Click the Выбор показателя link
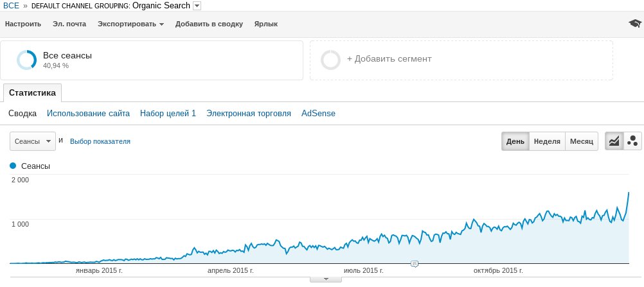This screenshot has width=644, height=287. [100, 141]
